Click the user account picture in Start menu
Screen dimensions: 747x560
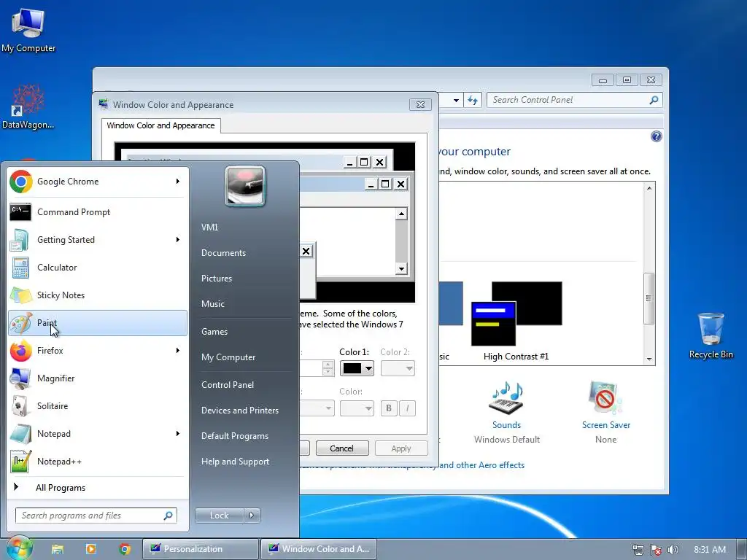(x=245, y=186)
